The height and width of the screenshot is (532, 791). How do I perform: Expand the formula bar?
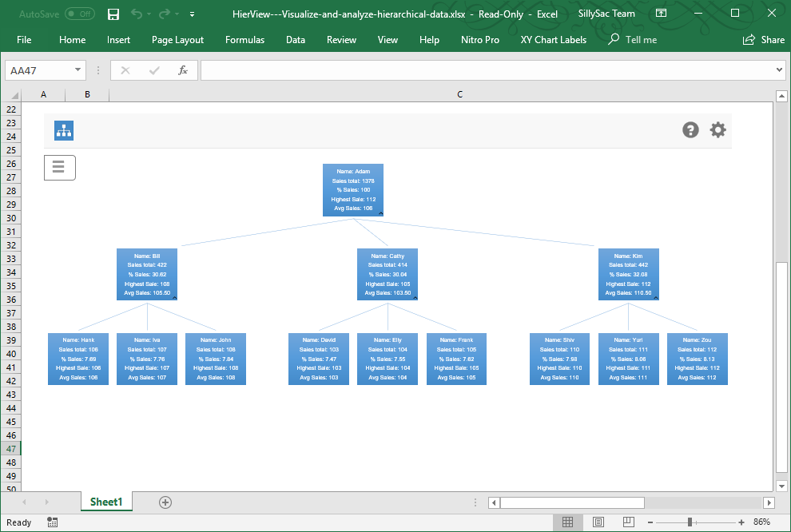[x=780, y=70]
